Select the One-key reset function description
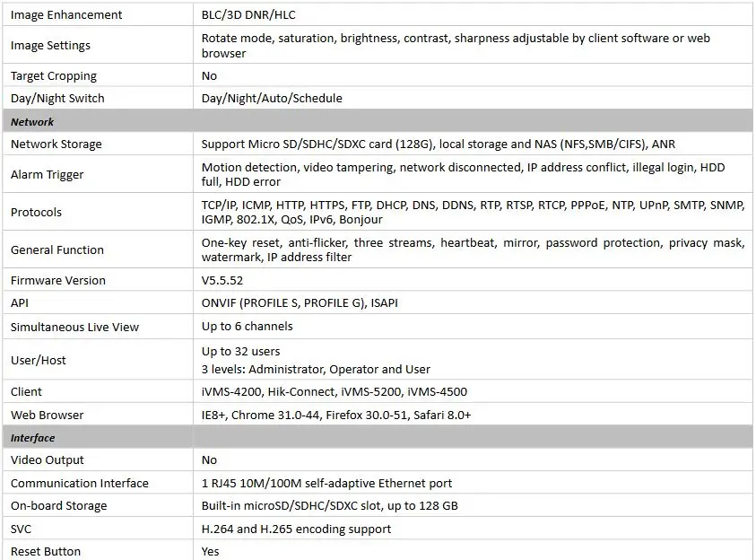 (473, 249)
